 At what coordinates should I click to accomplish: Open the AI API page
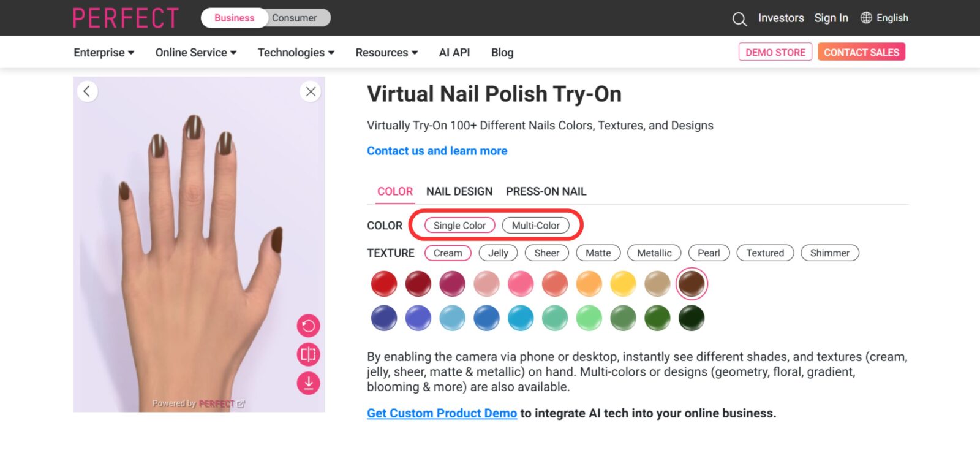(454, 53)
